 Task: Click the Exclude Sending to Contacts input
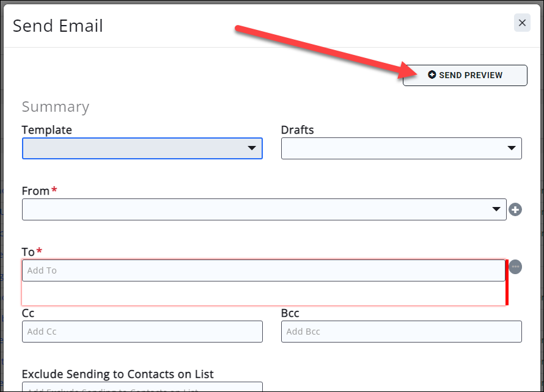click(x=142, y=387)
